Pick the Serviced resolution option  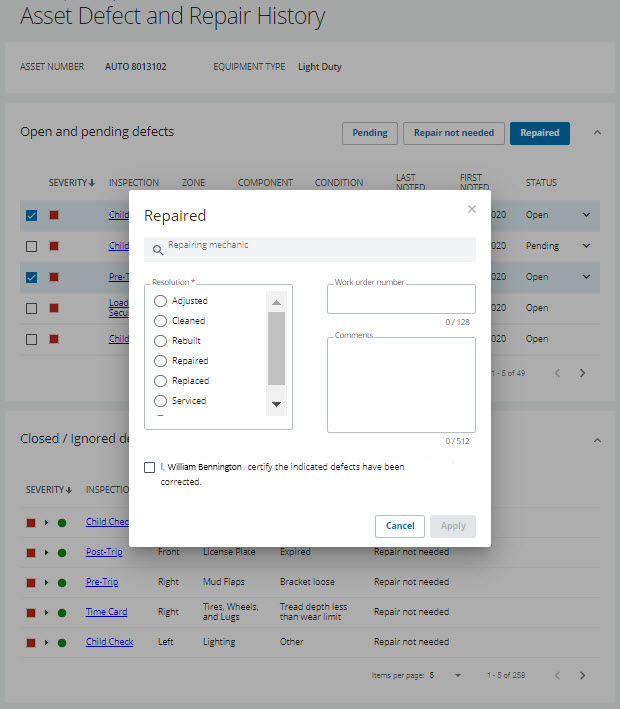pyautogui.click(x=160, y=401)
